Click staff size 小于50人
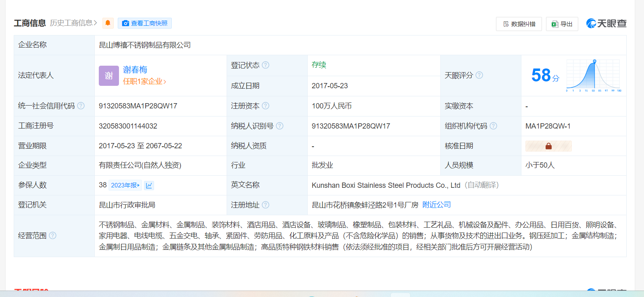Viewport: 644px width, 297px height. [x=540, y=165]
